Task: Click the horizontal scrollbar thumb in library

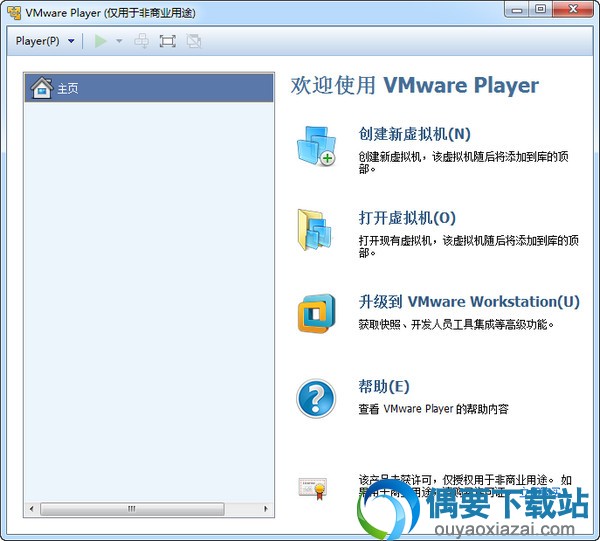Action: [132, 508]
